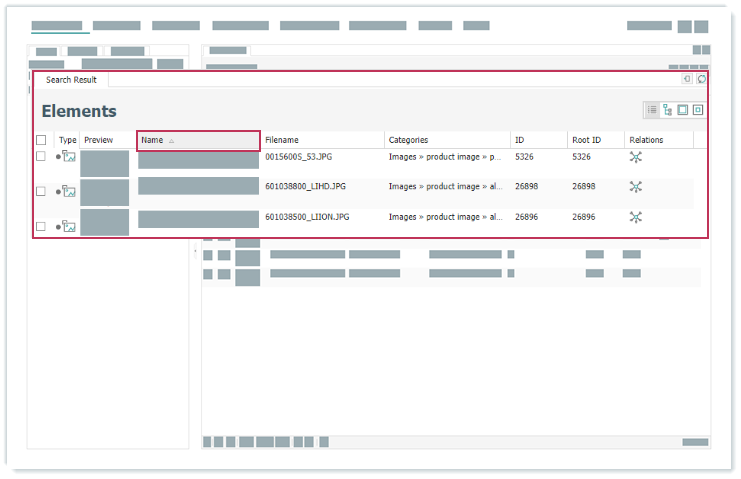Select the large frame view icon
Viewport: 741px width, 479px height.
[x=682, y=110]
